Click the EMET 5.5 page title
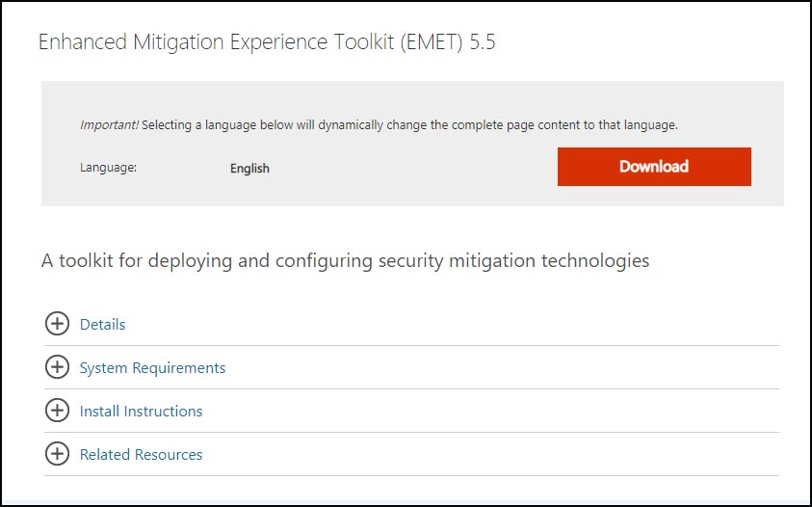 267,43
